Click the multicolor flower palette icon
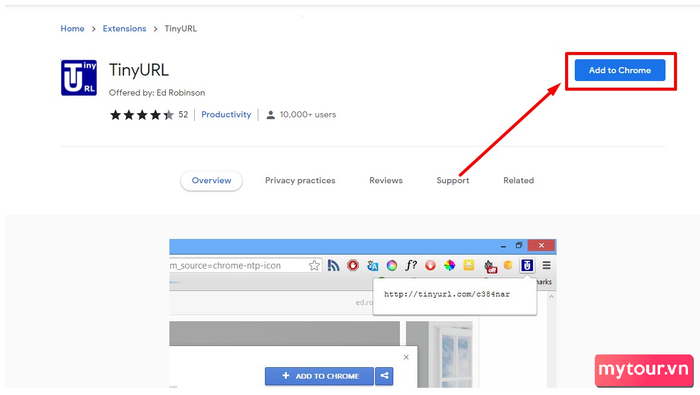Viewport: 700px width, 395px height. coord(450,266)
